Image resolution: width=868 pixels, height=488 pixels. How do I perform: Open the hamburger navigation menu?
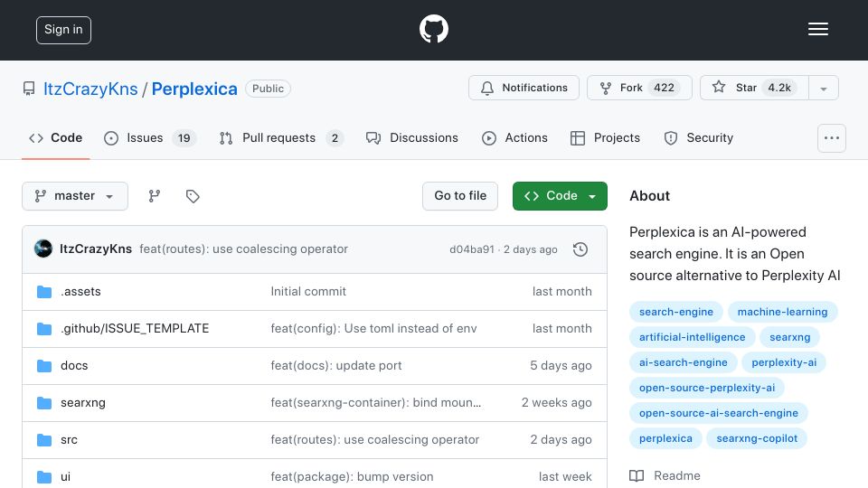pos(817,29)
